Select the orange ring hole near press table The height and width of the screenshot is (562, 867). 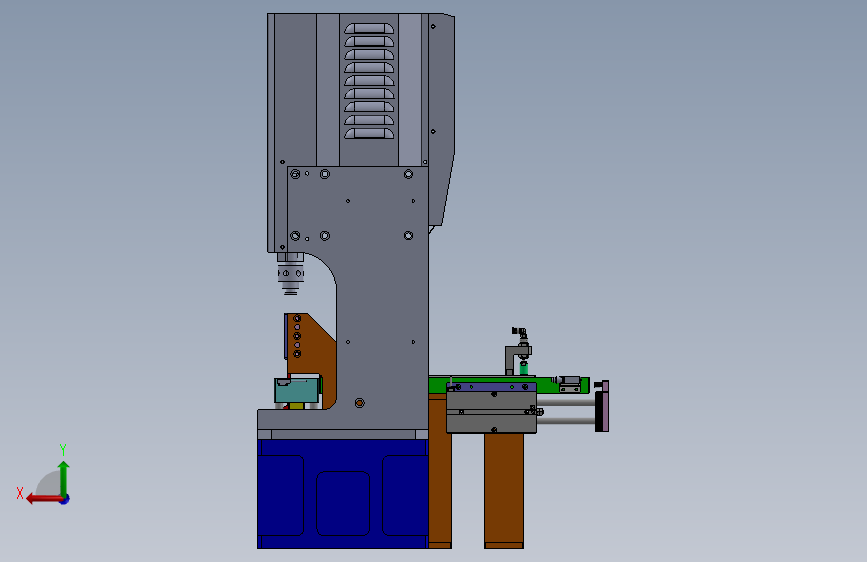coord(359,403)
